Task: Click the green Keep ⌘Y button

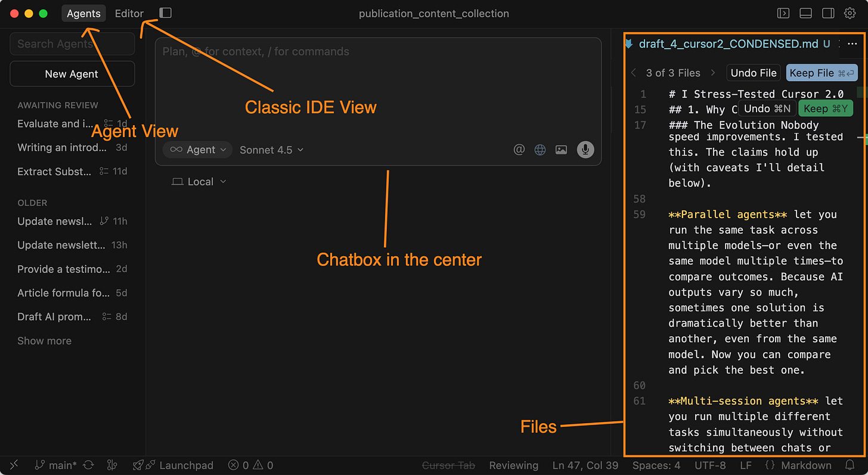Action: coord(826,108)
